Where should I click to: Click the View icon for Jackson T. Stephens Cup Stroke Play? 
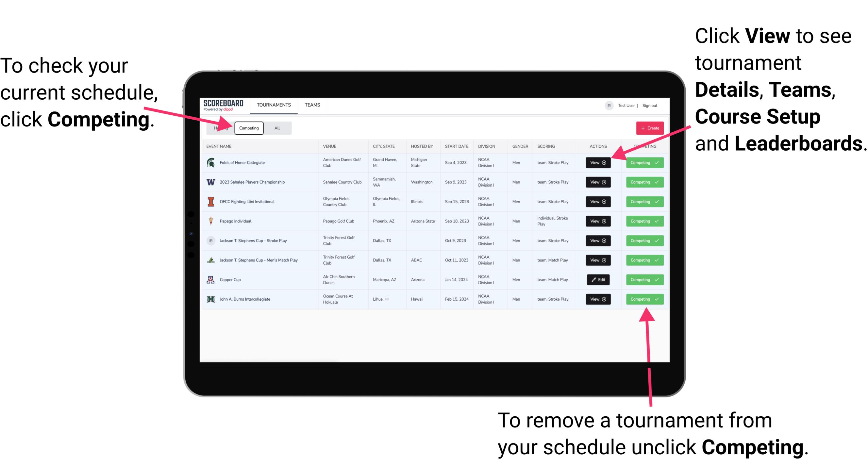pyautogui.click(x=598, y=241)
